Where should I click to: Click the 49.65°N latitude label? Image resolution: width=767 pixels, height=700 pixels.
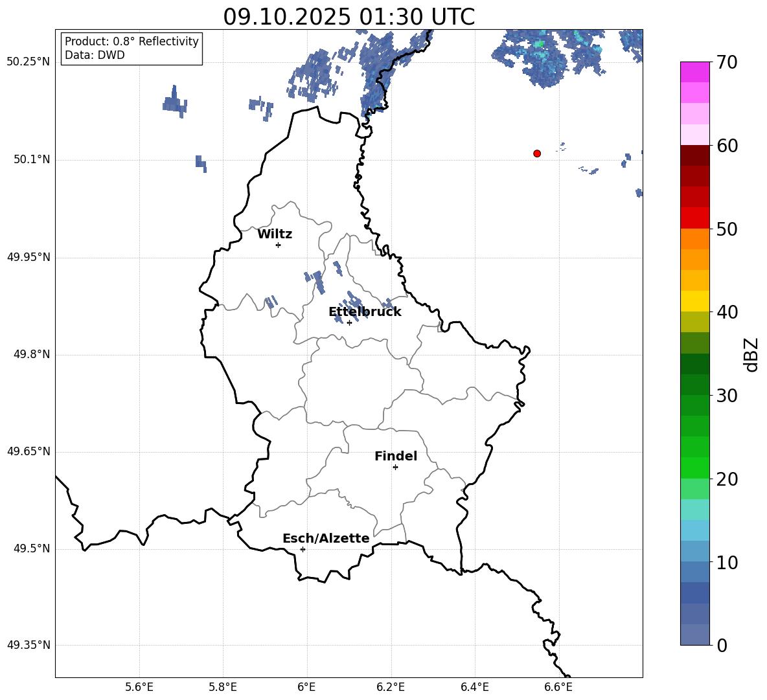29,451
